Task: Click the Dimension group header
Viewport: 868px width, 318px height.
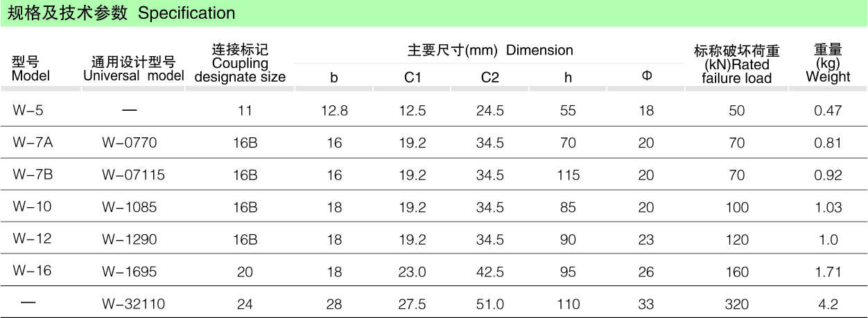Action: pyautogui.click(x=489, y=50)
